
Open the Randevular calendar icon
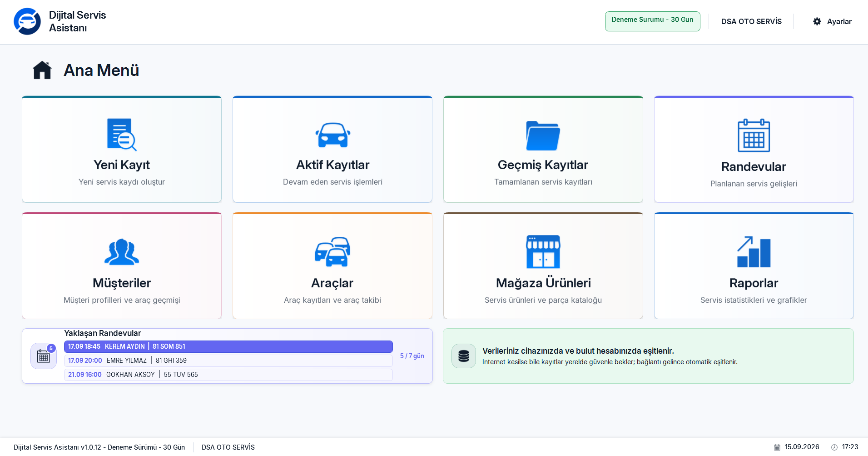pos(754,135)
